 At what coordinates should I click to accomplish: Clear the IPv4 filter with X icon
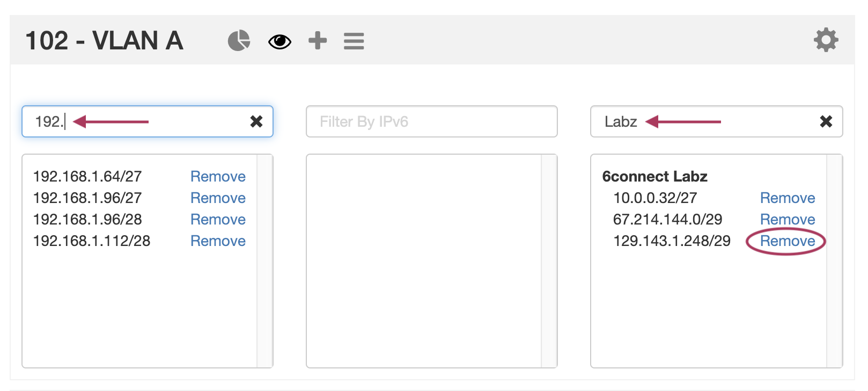point(256,122)
